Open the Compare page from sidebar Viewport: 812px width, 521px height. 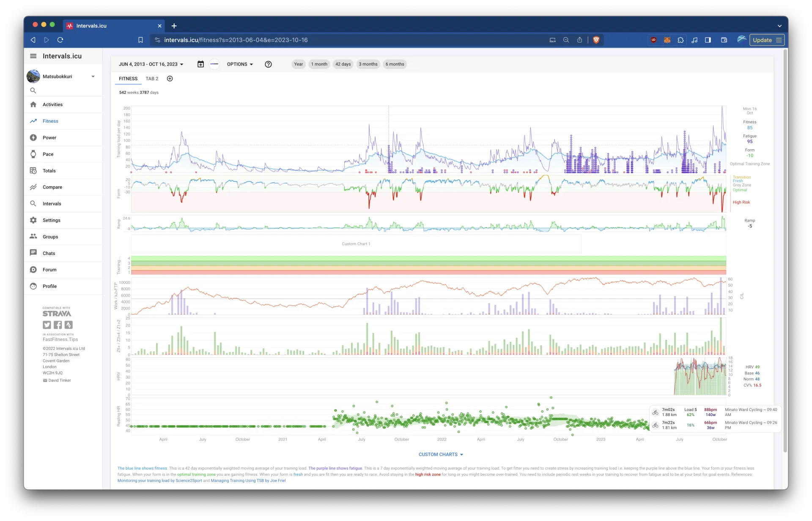(x=52, y=187)
